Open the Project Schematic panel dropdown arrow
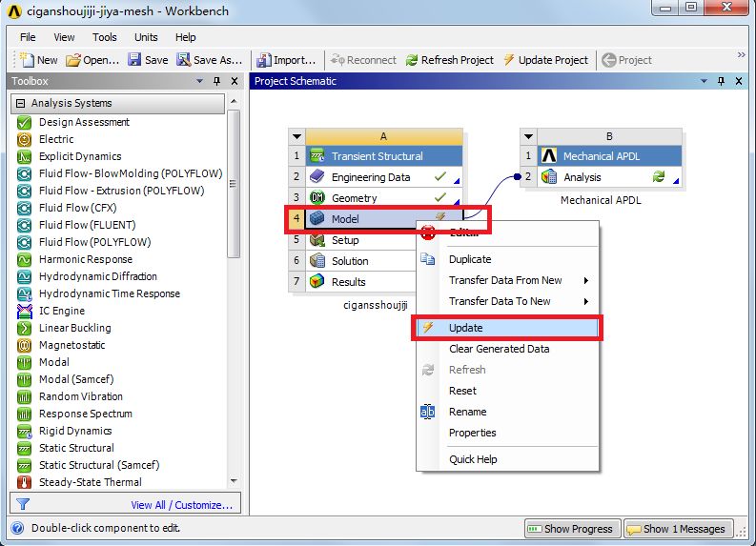Screen dimensions: 756x546 point(704,81)
